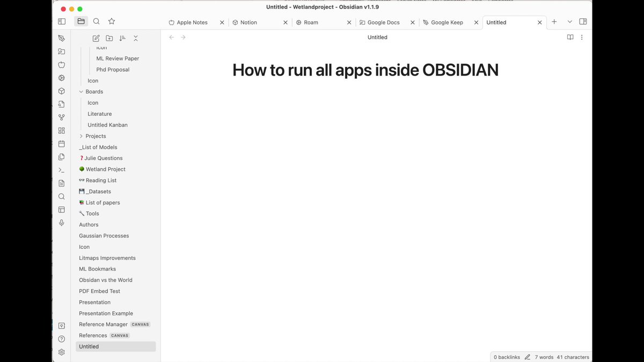
Task: Open the ML Review Paper note
Action: coord(118,58)
